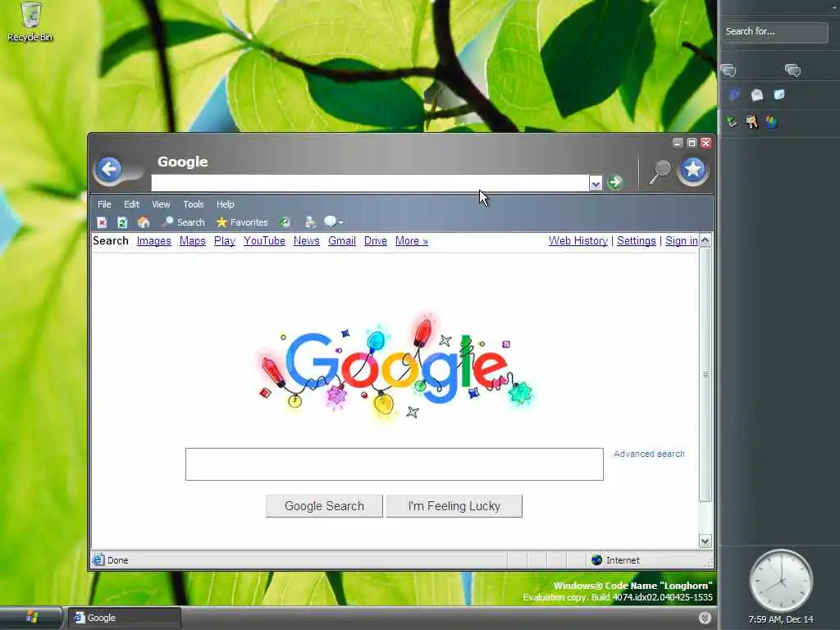
Task: Click the painter figure sidebar icon
Action: (x=752, y=121)
